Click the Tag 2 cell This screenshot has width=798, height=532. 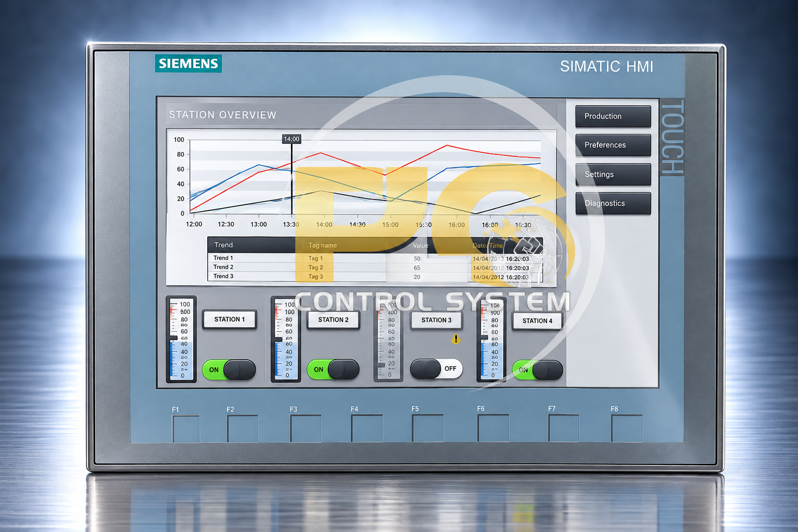click(x=315, y=268)
